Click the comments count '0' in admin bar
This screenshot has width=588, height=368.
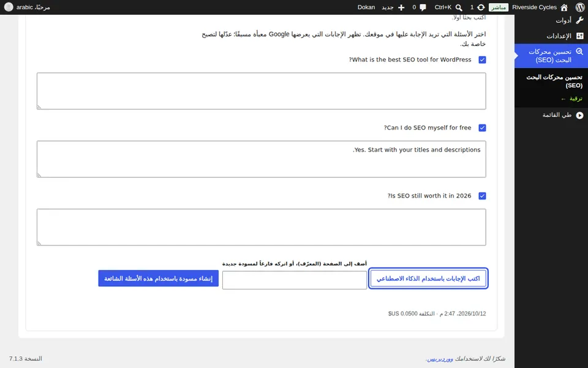414,7
